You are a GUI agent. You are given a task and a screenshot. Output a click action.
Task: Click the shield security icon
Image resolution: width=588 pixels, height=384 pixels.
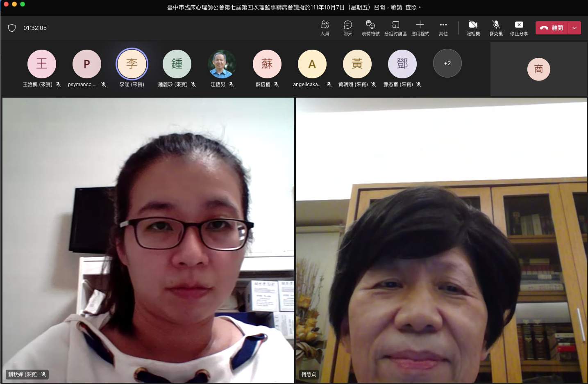click(x=12, y=28)
